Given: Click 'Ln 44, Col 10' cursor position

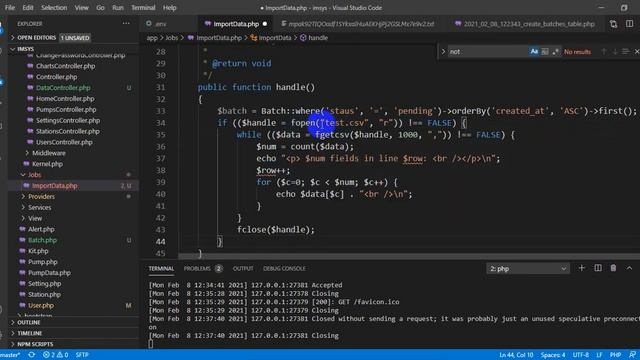Looking at the screenshot, I should pos(516,355).
